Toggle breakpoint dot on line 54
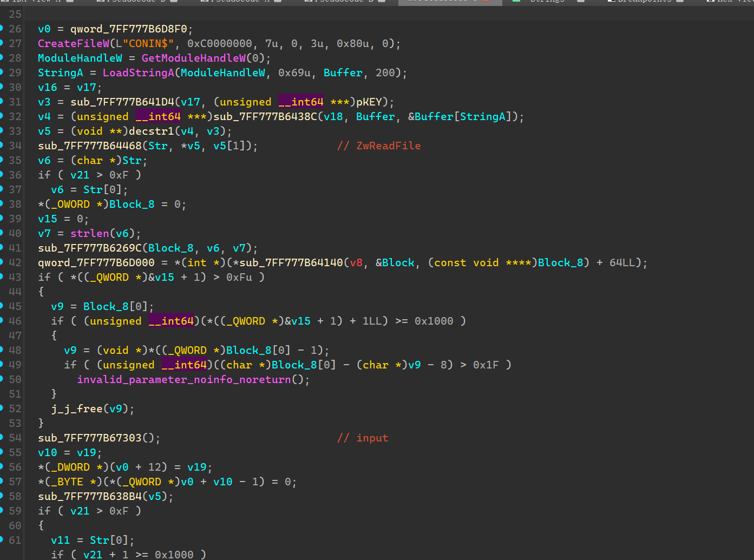Viewport: 754px width, 560px height. 2,437
